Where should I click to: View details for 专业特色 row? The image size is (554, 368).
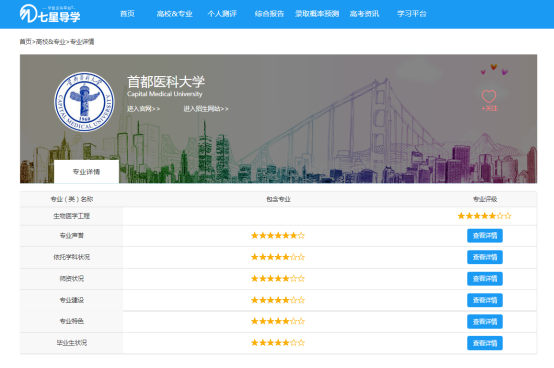click(485, 321)
